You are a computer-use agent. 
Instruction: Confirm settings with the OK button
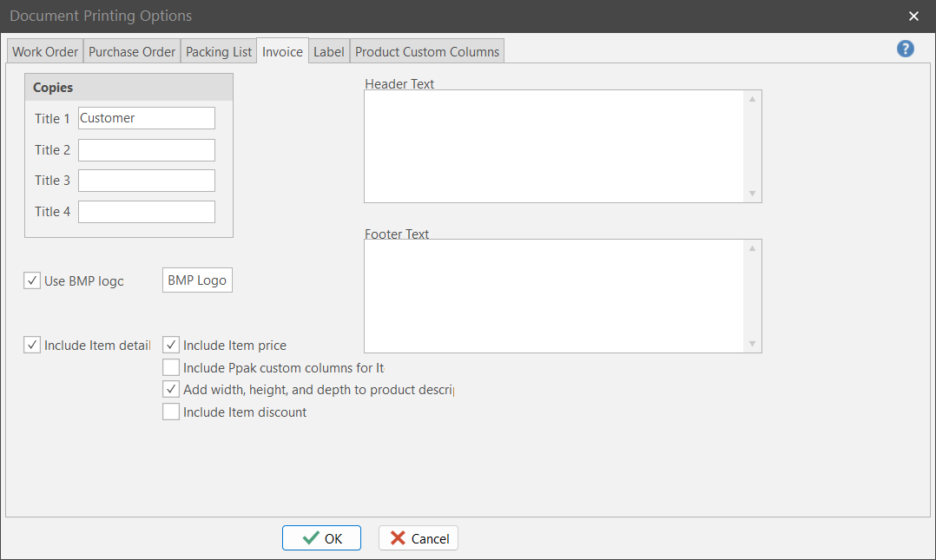(x=321, y=538)
